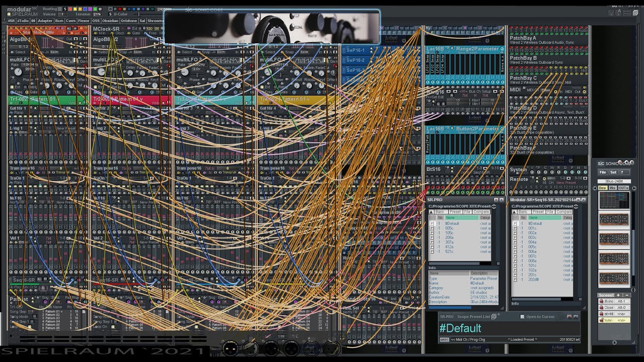The height and width of the screenshot is (362, 644).
Task: Click lock icon beside Mixing screenset
Action: pos(601,301)
